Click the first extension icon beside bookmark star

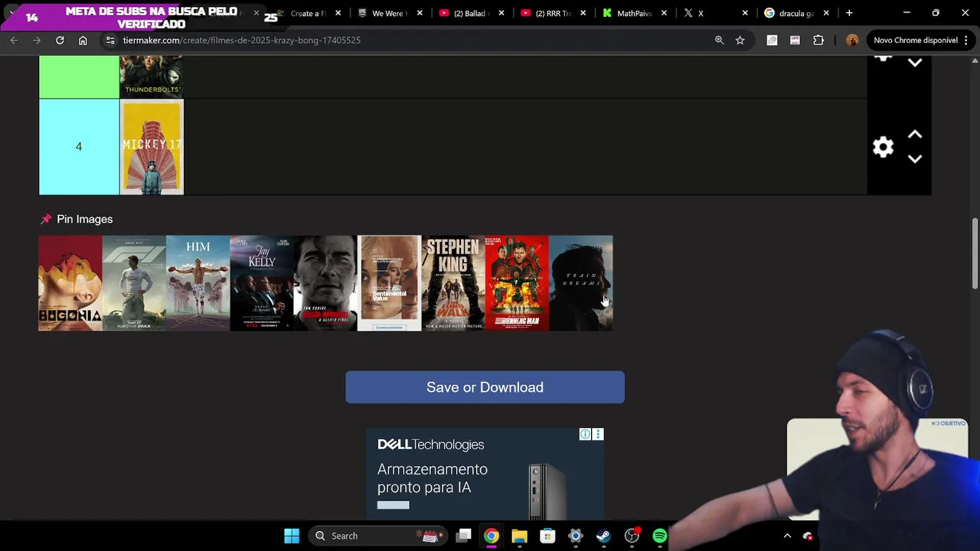[772, 41]
